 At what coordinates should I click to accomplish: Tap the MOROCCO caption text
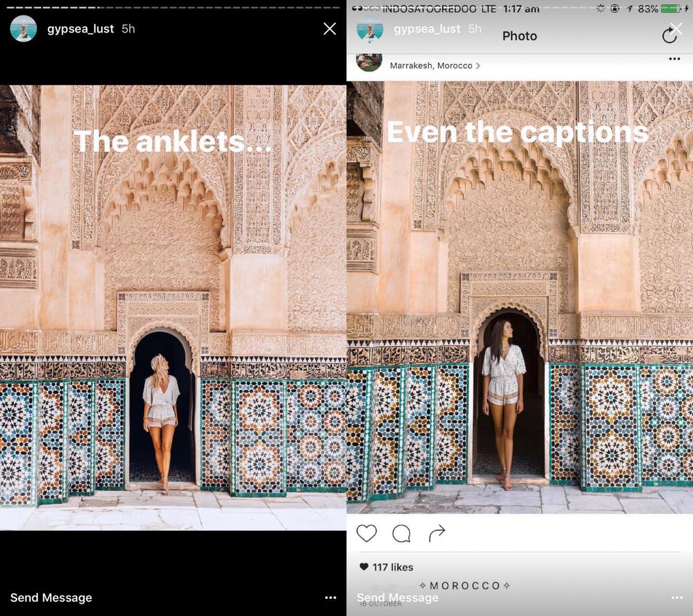click(x=465, y=586)
